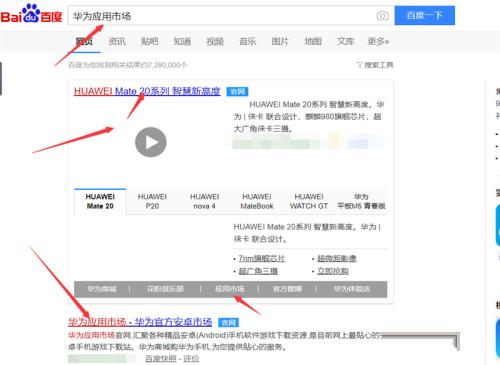Viewport: 500px width, 365px height.
Task: Click the 官网 badge beside HUAWEI Mate 20系列
Action: point(237,91)
